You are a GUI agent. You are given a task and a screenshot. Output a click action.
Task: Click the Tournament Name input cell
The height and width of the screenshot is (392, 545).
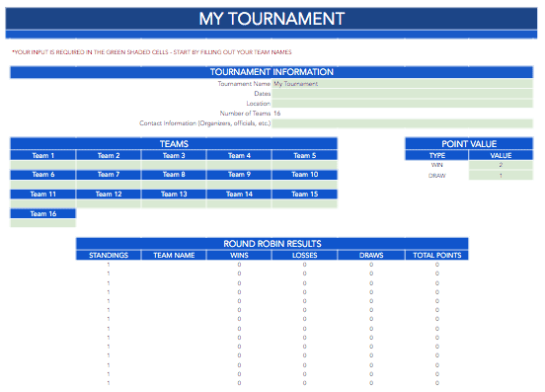tap(402, 84)
